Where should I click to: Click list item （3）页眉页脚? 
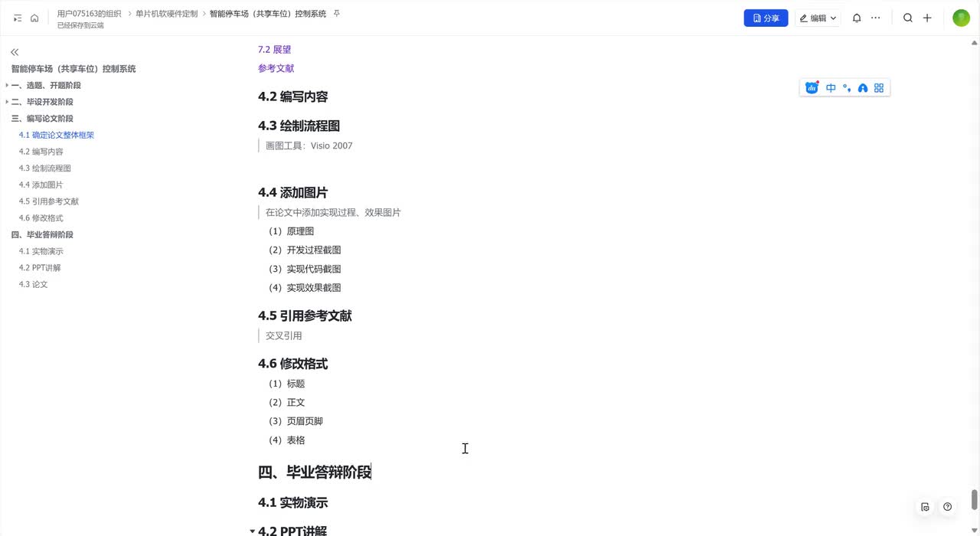295,422
